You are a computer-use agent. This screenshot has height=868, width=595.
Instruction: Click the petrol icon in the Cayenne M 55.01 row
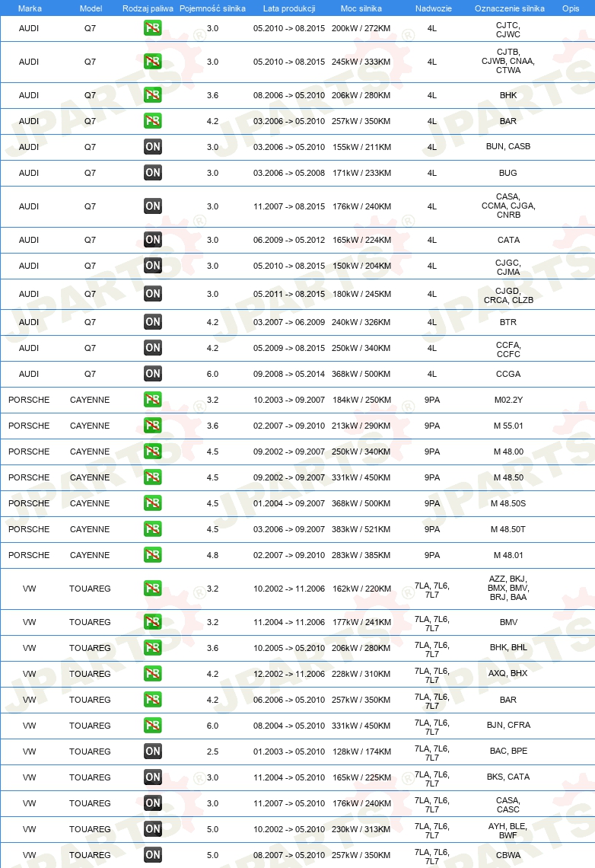[153, 425]
